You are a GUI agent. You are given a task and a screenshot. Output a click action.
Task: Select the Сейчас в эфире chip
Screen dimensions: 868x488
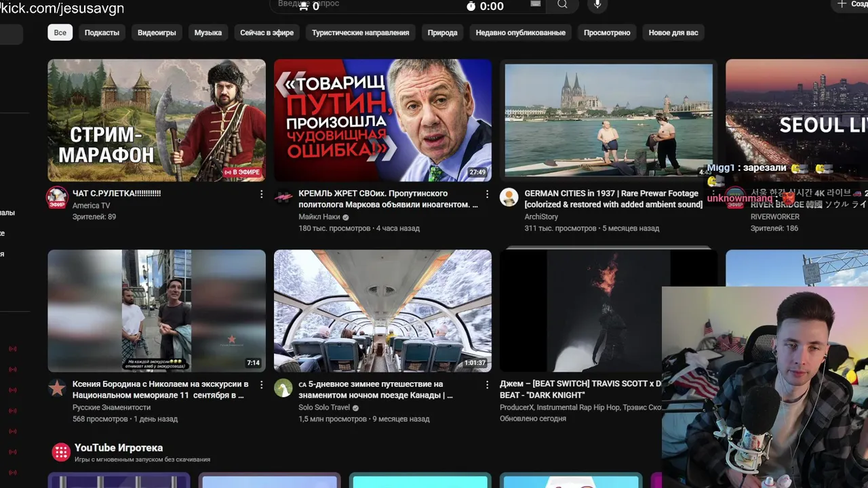[x=267, y=33]
